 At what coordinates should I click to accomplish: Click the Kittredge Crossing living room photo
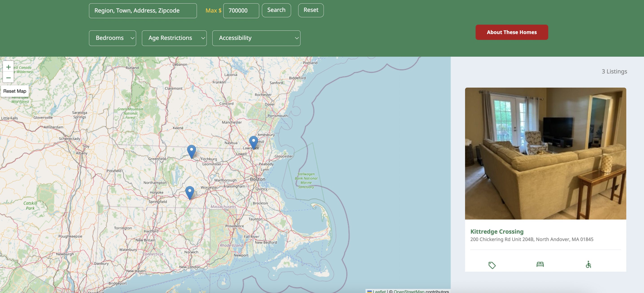(x=545, y=153)
